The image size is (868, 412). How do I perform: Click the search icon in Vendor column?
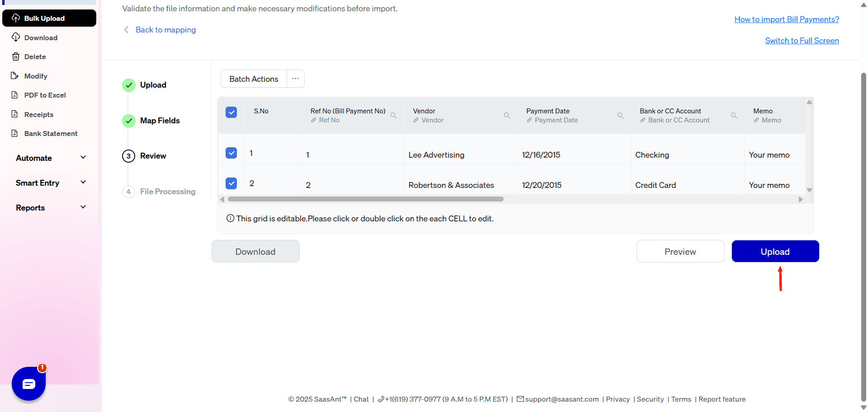pyautogui.click(x=507, y=116)
